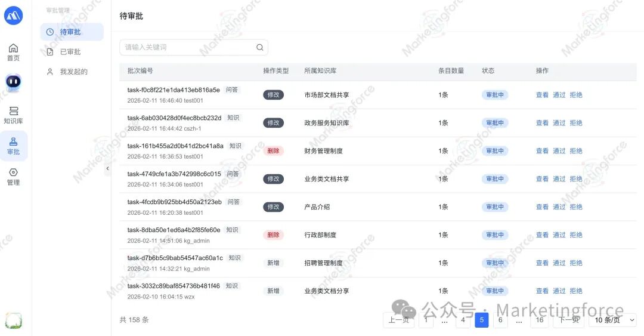Focus the 请输入关键词 search field
This screenshot has width=644, height=336.
188,48
